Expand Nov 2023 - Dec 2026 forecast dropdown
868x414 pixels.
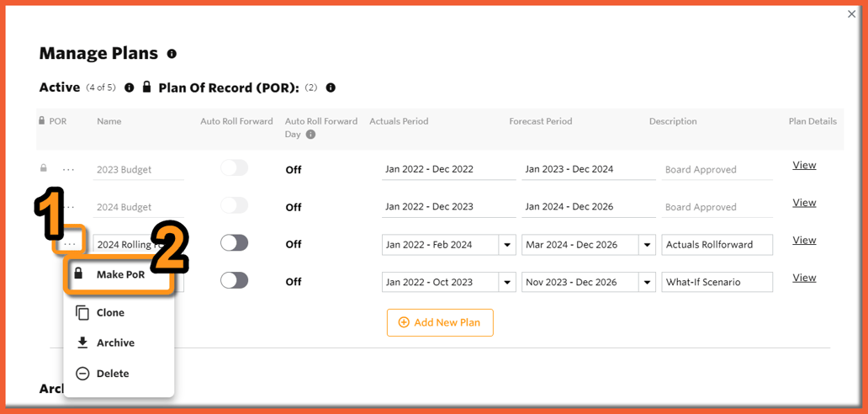coord(647,282)
